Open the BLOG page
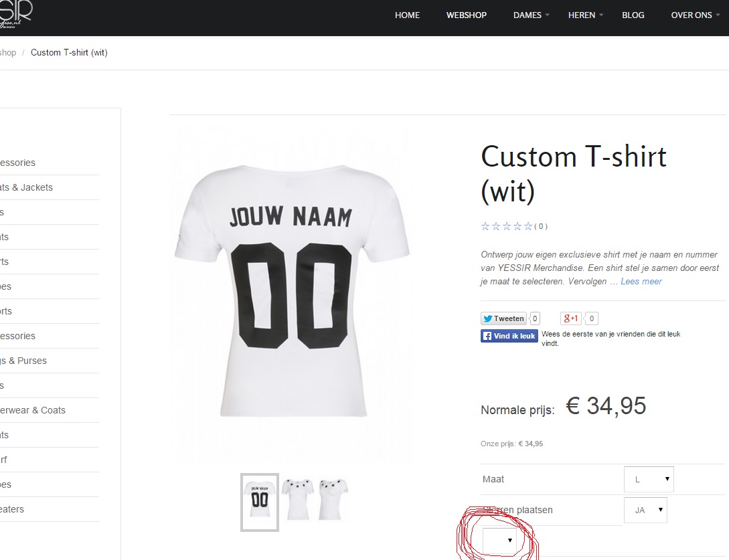The image size is (729, 560). click(633, 15)
